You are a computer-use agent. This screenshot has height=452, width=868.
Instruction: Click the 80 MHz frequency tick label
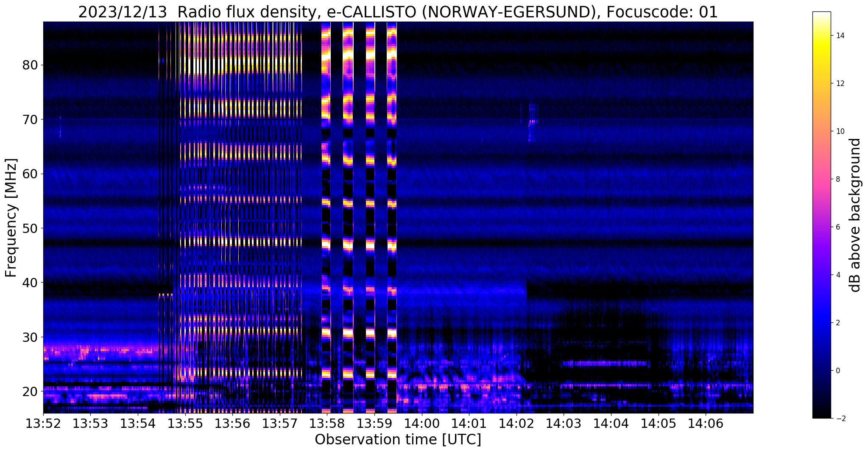30,65
